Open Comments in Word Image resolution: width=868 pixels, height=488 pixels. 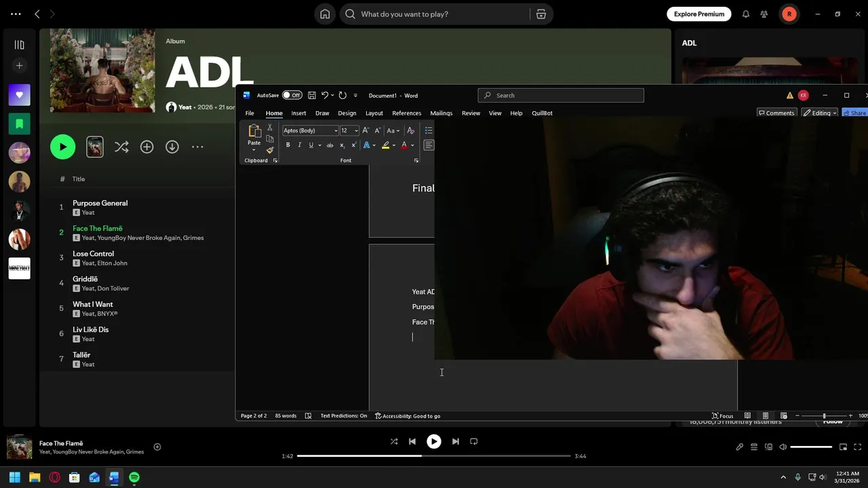pyautogui.click(x=776, y=113)
